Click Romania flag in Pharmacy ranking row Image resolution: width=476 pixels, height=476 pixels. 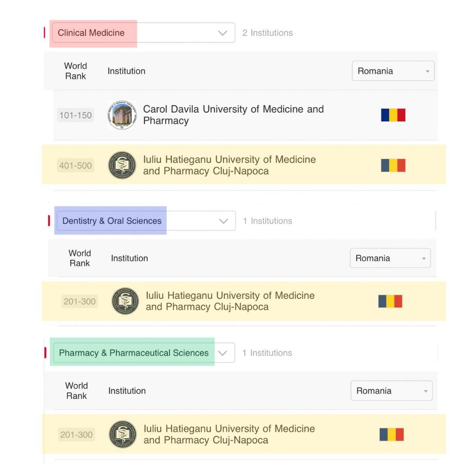tap(391, 435)
